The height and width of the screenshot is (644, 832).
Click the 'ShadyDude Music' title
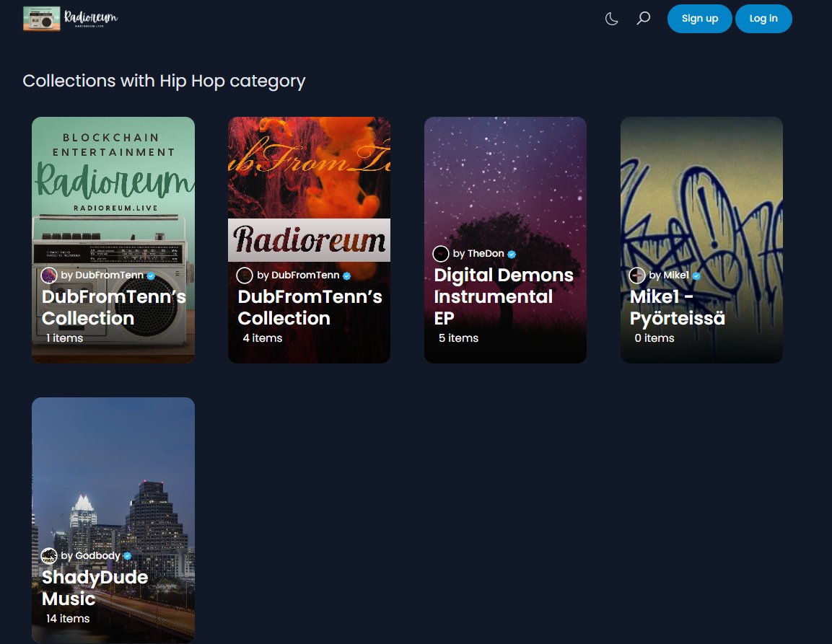pyautogui.click(x=95, y=588)
